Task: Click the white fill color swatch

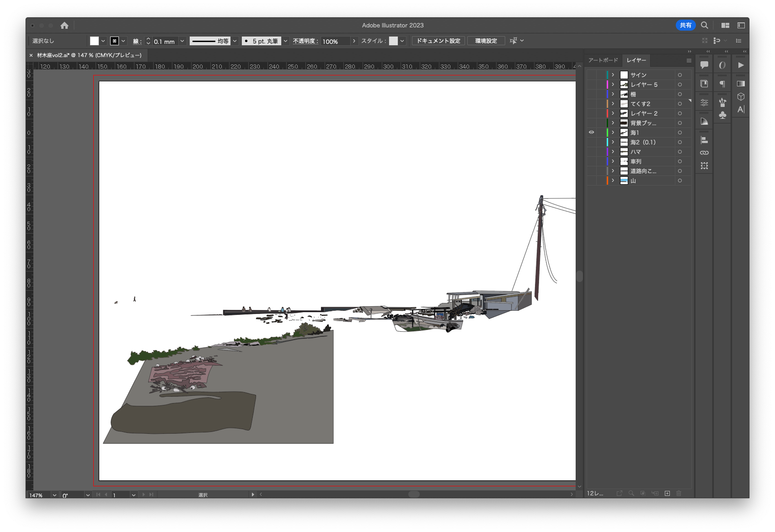Action: pos(94,41)
